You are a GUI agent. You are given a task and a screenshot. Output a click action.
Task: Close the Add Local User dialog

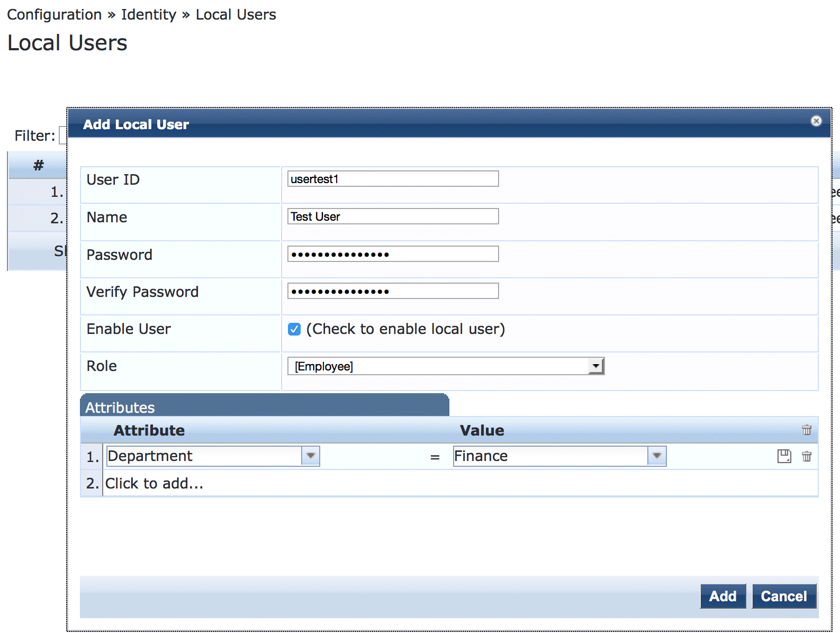pos(816,121)
